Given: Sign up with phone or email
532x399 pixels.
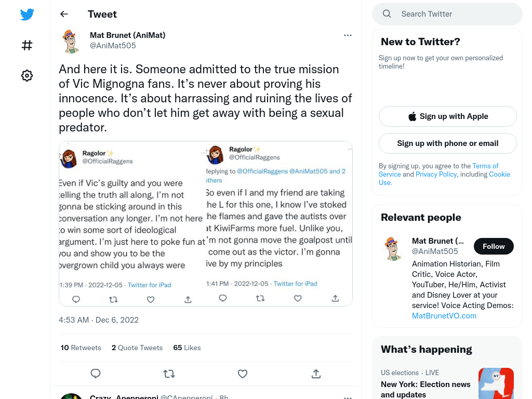Looking at the screenshot, I should [448, 143].
